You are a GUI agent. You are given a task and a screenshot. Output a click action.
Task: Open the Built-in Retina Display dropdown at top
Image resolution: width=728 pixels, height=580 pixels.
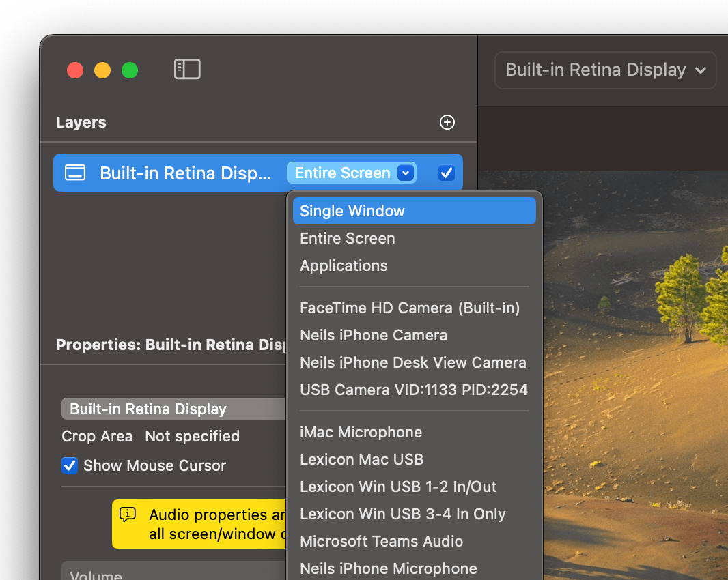click(x=605, y=70)
